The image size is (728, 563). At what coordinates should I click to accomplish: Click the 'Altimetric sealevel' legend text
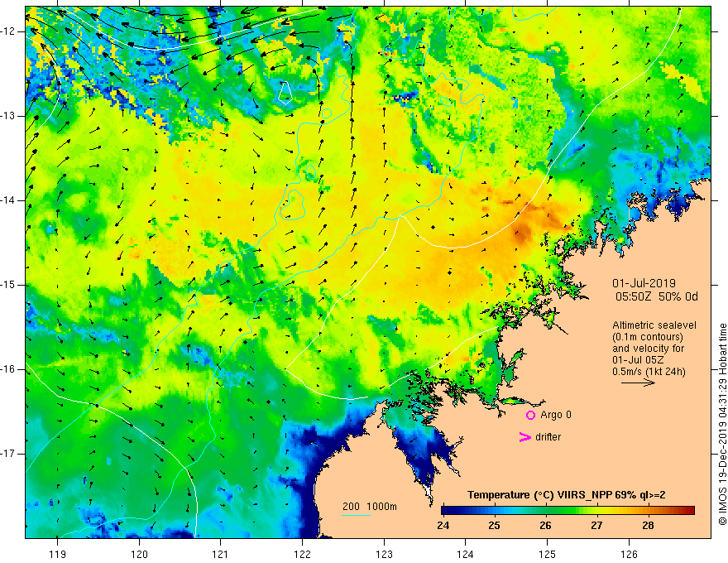pos(654,325)
